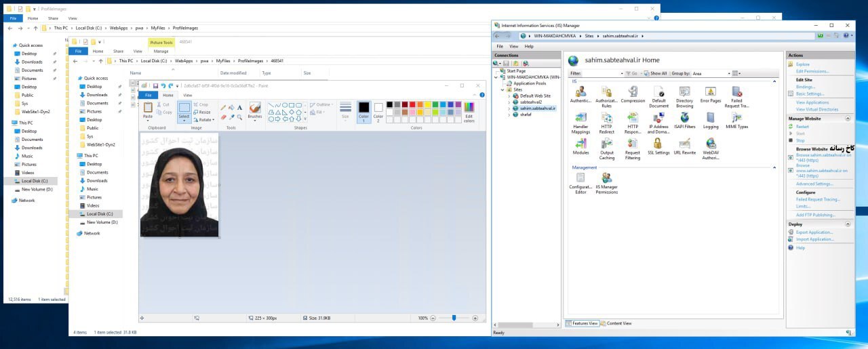Viewport: 868px width, 349px height.
Task: Pick the red color swatch in Paint
Action: tap(413, 104)
